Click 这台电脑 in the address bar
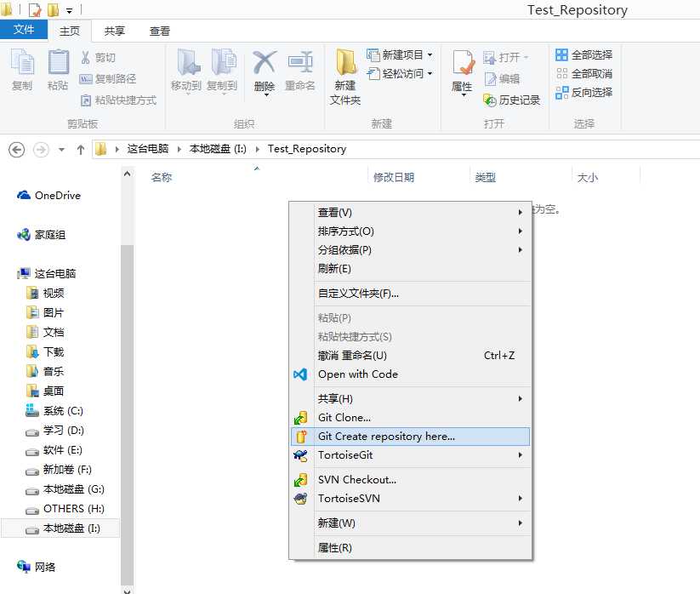 (148, 149)
